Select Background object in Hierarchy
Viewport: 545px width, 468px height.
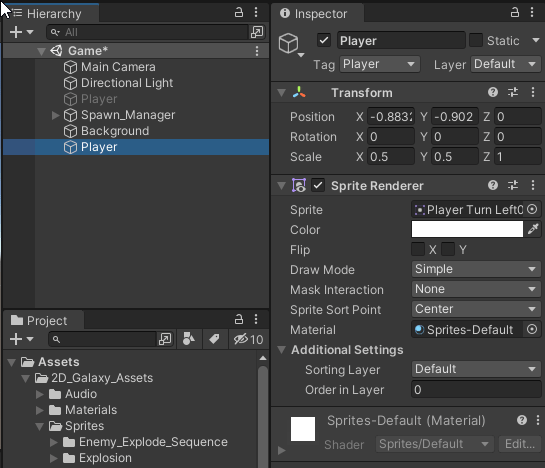115,131
